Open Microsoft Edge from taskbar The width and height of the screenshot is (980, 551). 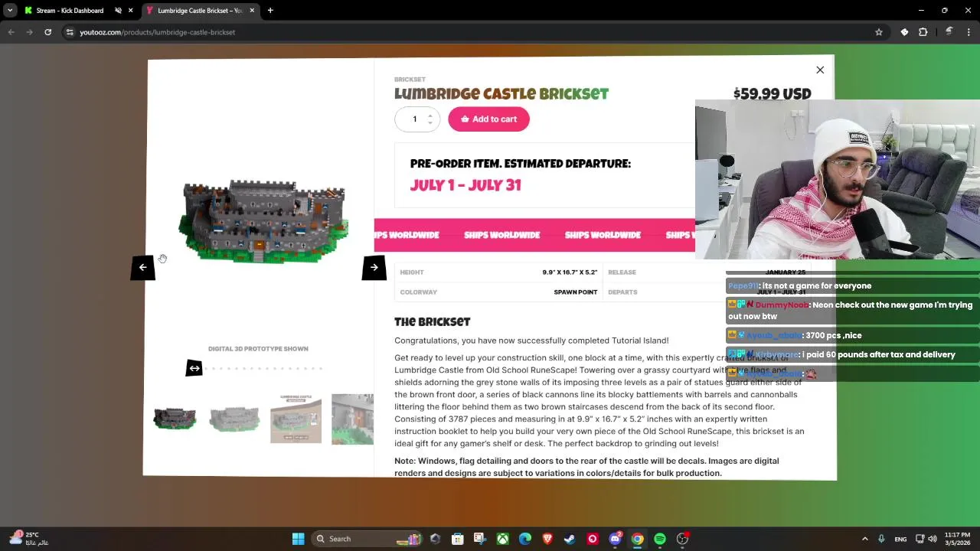click(524, 539)
